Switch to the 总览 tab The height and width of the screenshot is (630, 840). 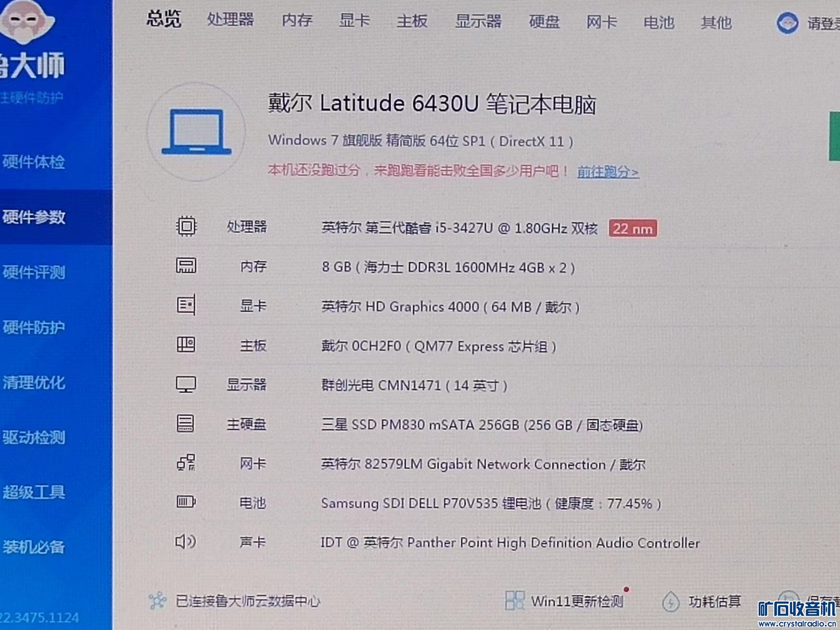coord(164,19)
